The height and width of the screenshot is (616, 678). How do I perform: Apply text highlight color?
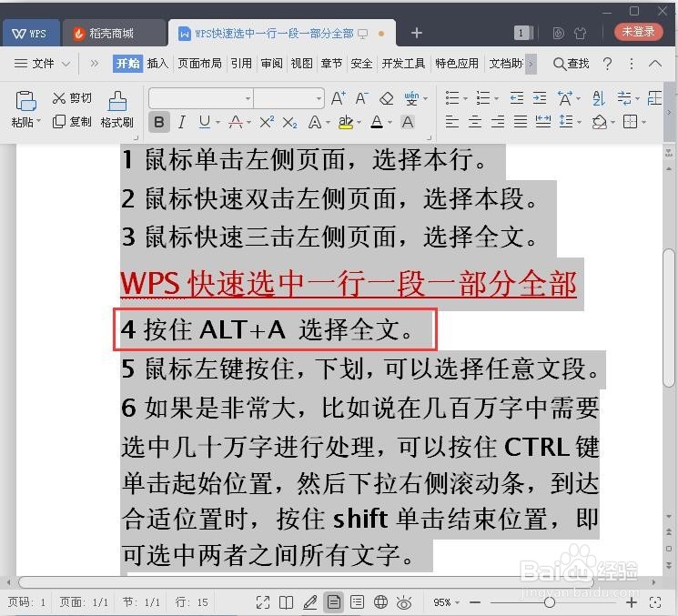pos(346,122)
